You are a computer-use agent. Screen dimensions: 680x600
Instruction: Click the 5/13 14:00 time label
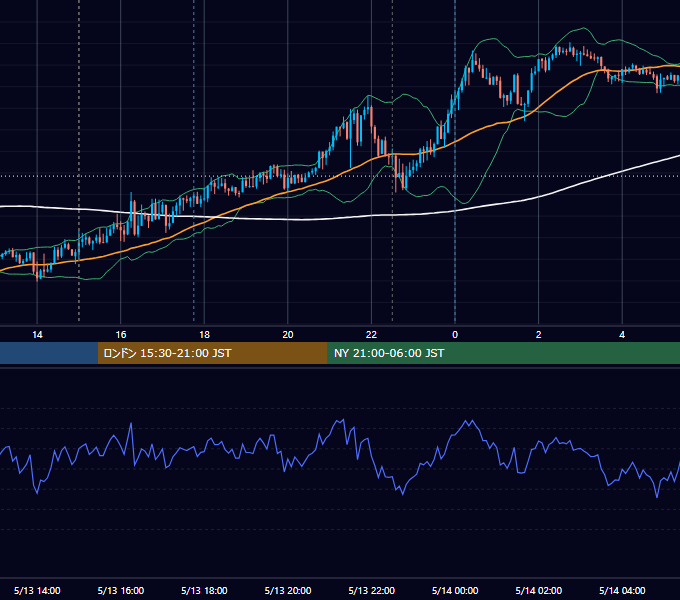click(x=37, y=590)
